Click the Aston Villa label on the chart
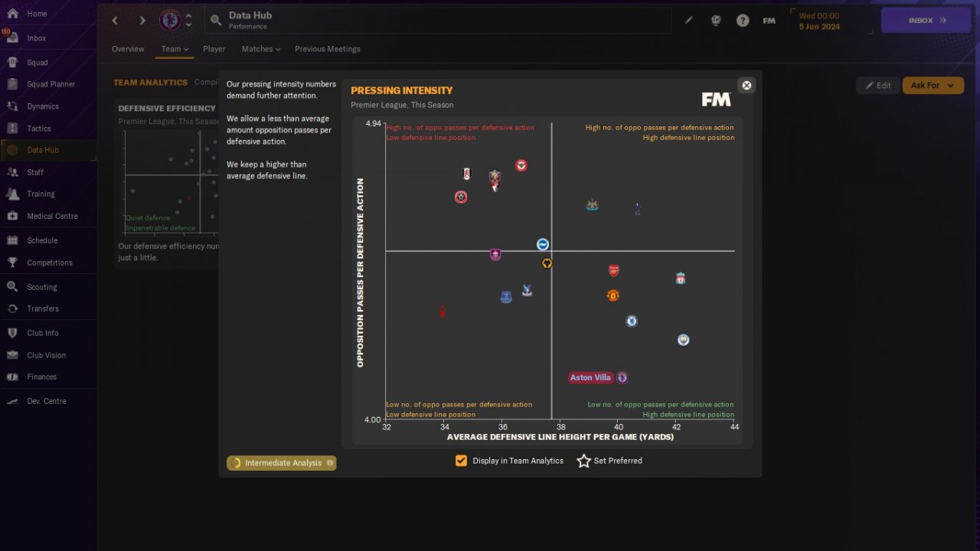Viewport: 980px width, 551px height. pos(590,378)
